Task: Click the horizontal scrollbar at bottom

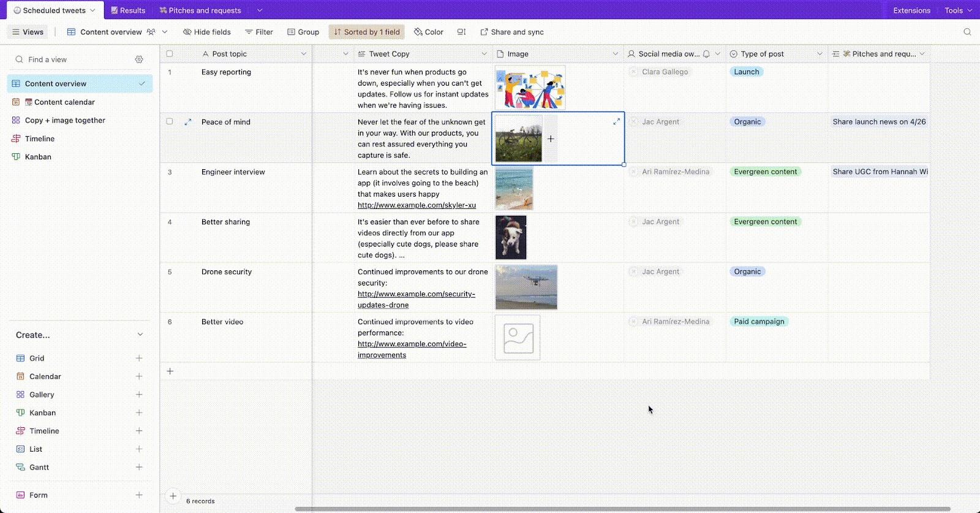Action: 622,509
